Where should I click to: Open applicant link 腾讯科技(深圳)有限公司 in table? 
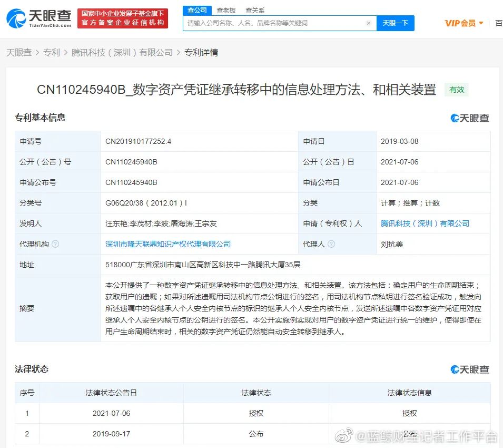[x=425, y=223]
